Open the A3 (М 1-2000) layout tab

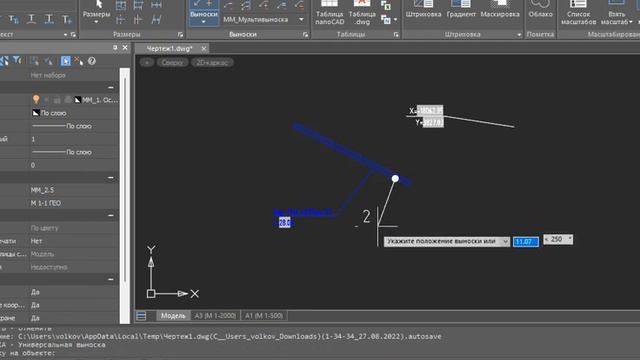tap(215, 316)
